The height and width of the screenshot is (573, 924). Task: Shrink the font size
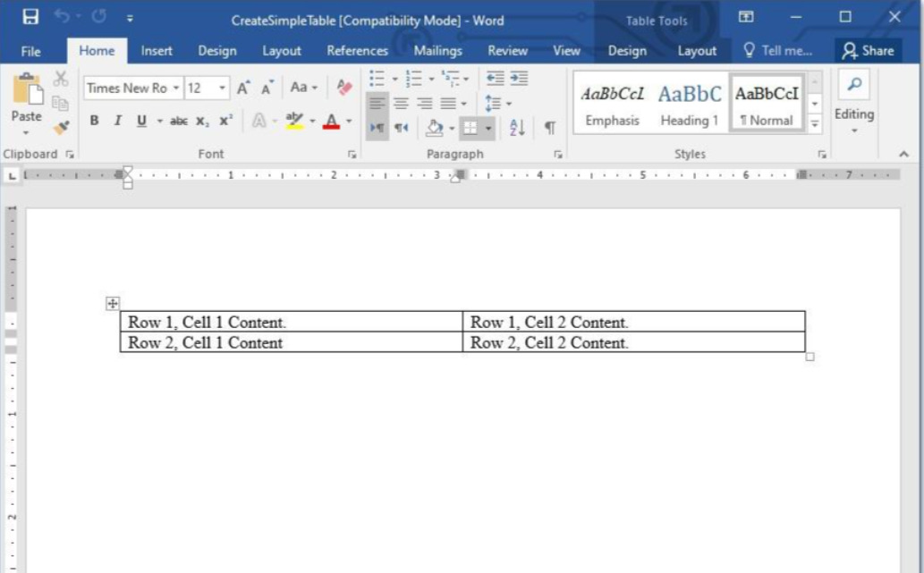pos(267,88)
